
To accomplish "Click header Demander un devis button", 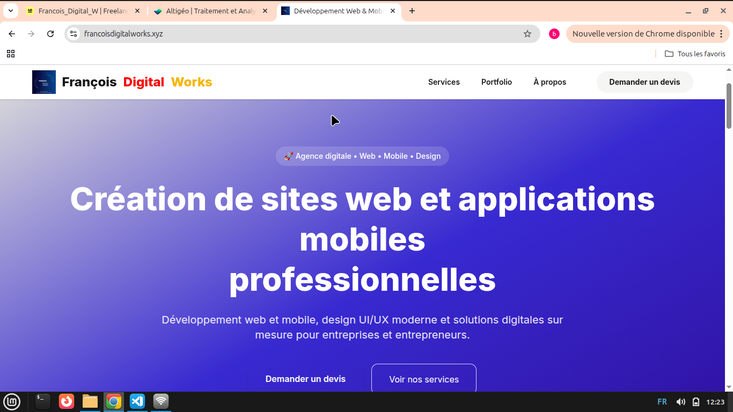I will tap(644, 82).
